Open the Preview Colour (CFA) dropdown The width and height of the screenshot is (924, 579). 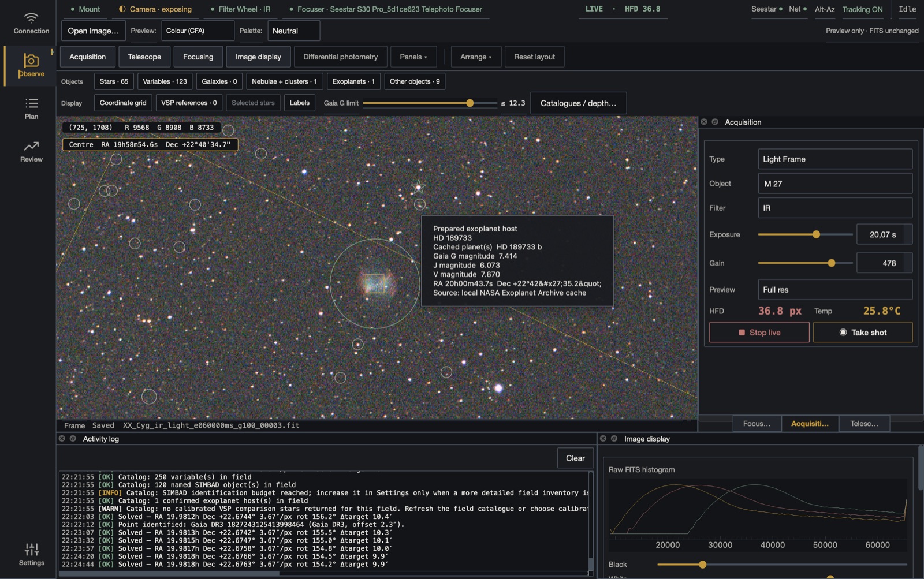point(198,31)
